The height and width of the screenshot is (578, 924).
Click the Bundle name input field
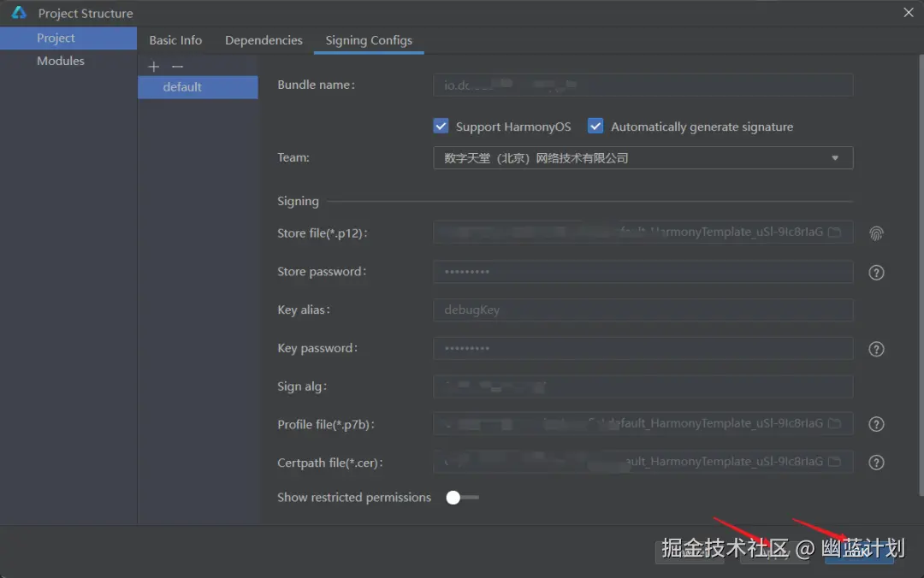click(x=643, y=85)
